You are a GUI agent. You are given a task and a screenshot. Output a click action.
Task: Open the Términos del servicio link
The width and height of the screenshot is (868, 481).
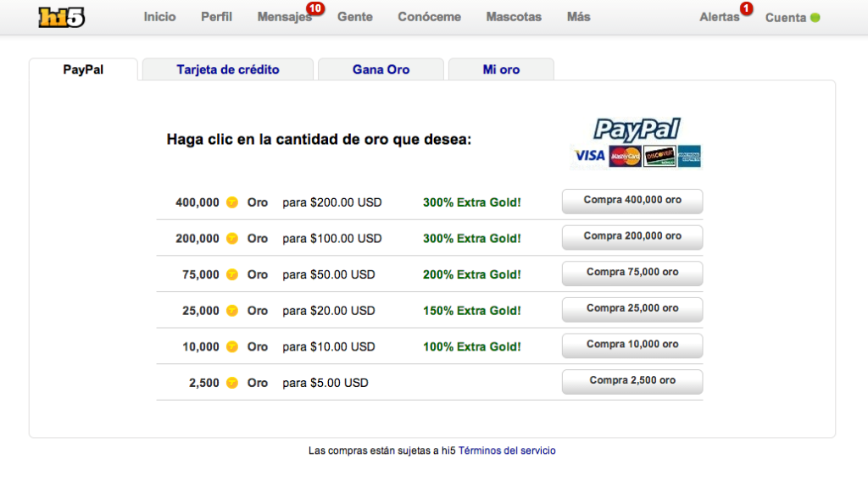(x=507, y=451)
